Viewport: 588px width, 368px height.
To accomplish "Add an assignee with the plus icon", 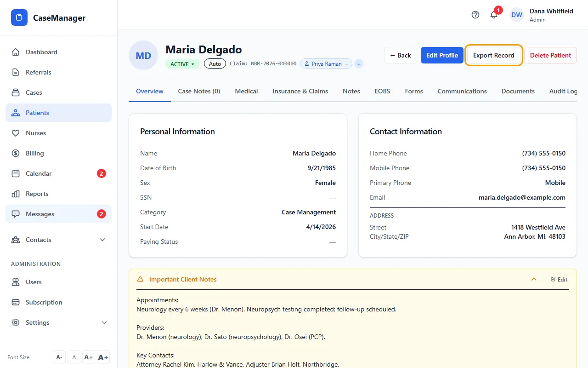I will [359, 64].
